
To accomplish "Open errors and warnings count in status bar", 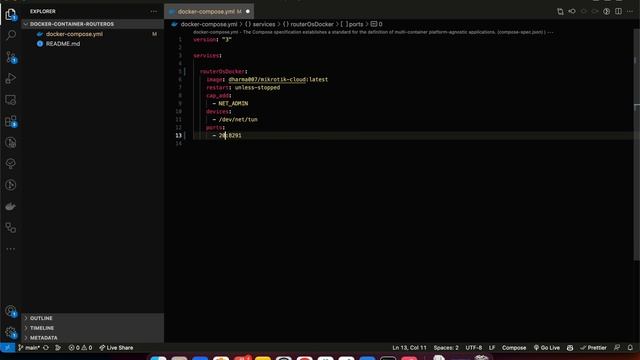I will click(x=80, y=348).
